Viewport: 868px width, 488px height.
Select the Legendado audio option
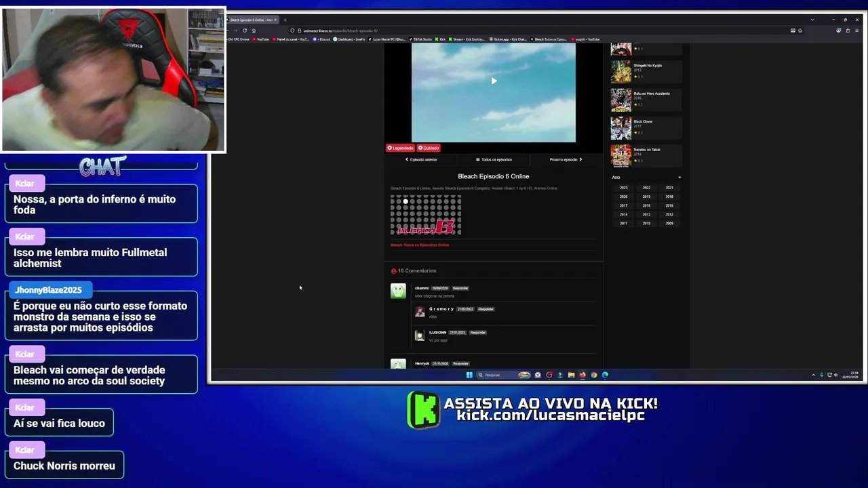tap(400, 148)
